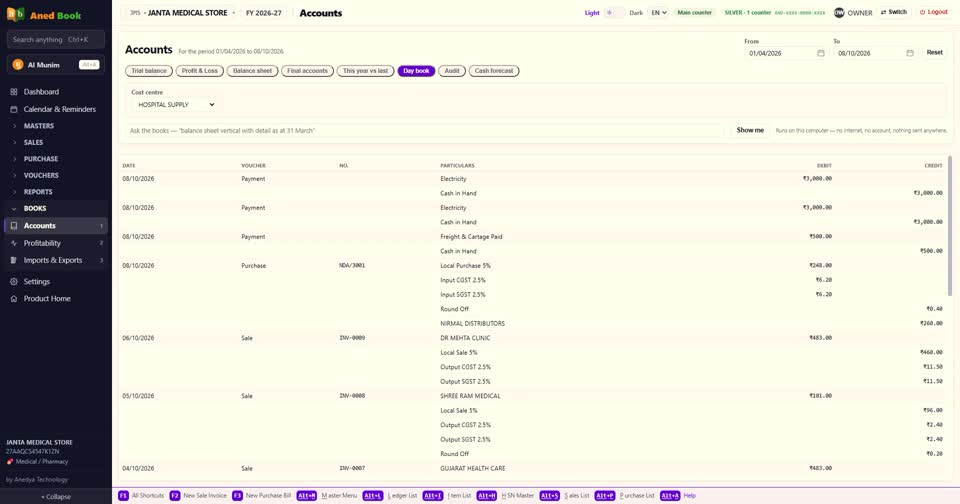Click the Switch user button
The width and height of the screenshot is (960, 504).
pyautogui.click(x=894, y=12)
